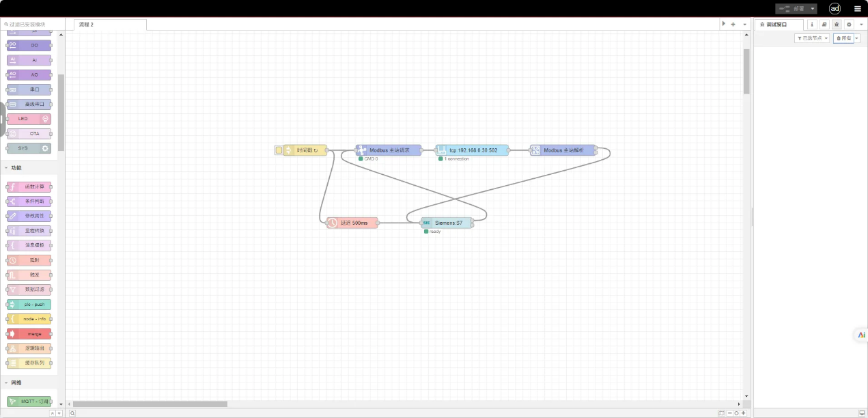
Task: Open the 已选节点 filter dropdown
Action: (x=812, y=38)
